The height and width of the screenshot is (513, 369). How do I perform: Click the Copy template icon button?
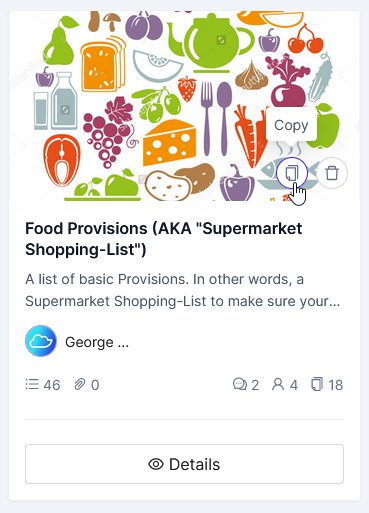point(292,173)
